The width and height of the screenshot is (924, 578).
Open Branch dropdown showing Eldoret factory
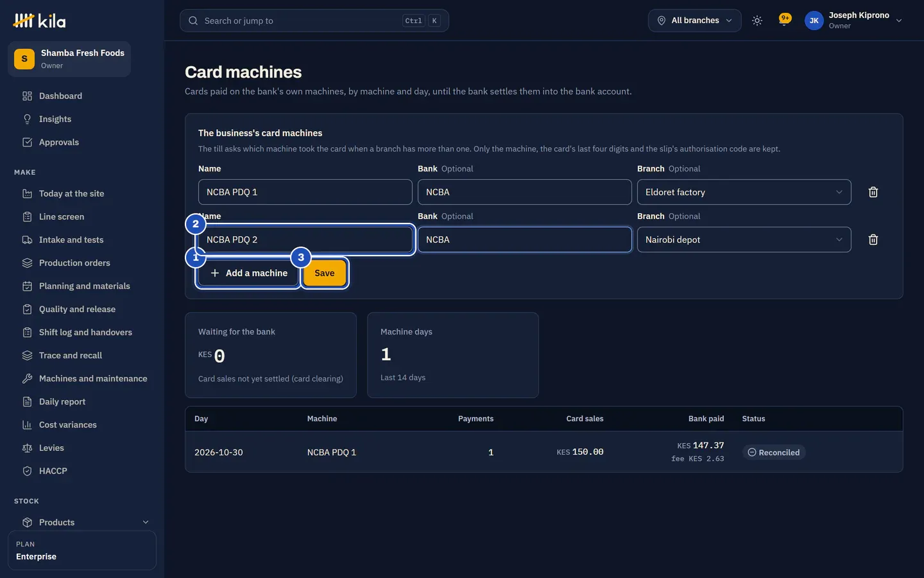[744, 192]
